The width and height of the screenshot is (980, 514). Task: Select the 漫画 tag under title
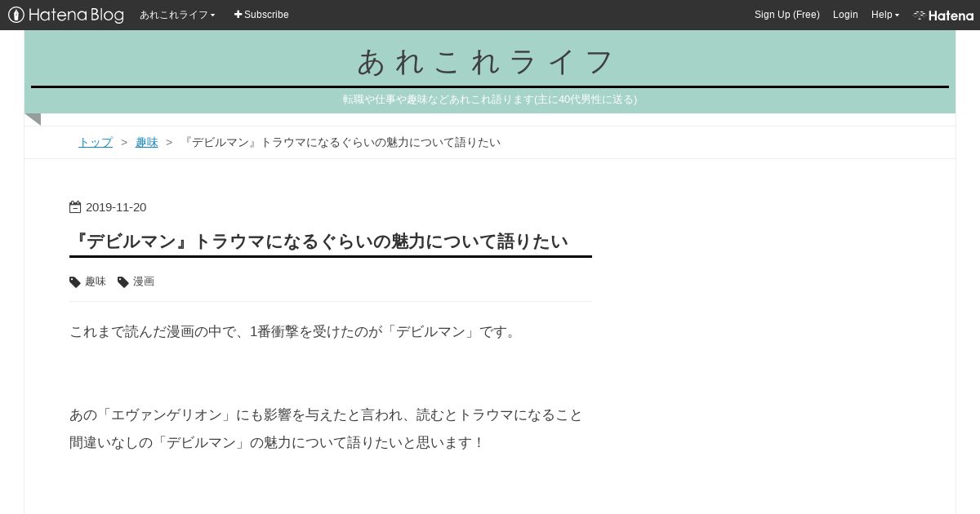(144, 281)
